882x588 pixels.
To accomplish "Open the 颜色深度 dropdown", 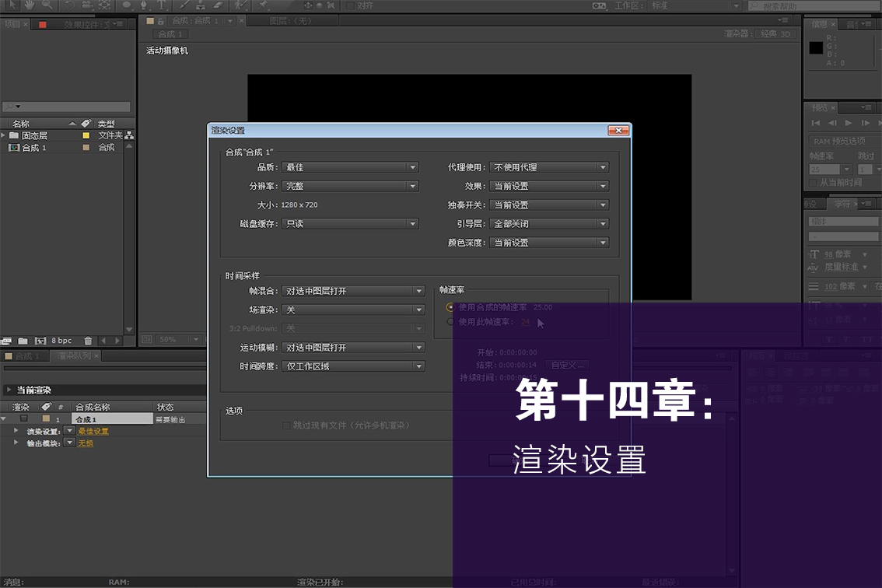I will click(x=549, y=243).
